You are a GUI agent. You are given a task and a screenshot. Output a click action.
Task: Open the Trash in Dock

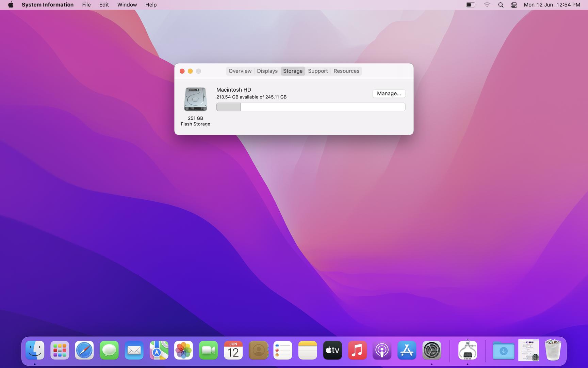click(x=553, y=350)
